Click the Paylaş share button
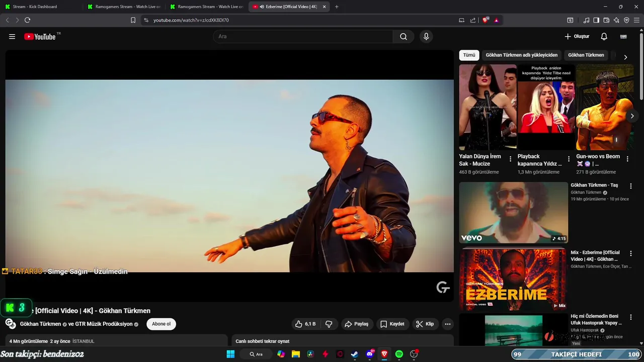The width and height of the screenshot is (644, 362). point(357,324)
